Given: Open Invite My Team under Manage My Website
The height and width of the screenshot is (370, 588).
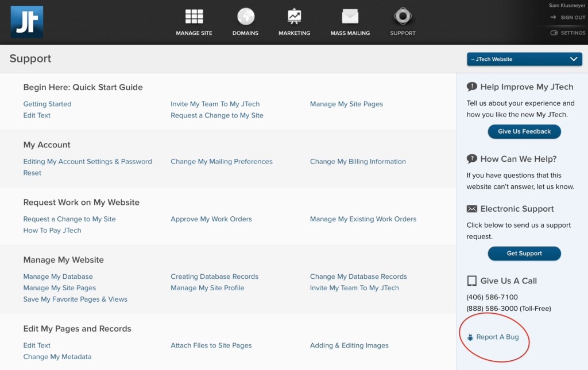Looking at the screenshot, I should [x=354, y=288].
